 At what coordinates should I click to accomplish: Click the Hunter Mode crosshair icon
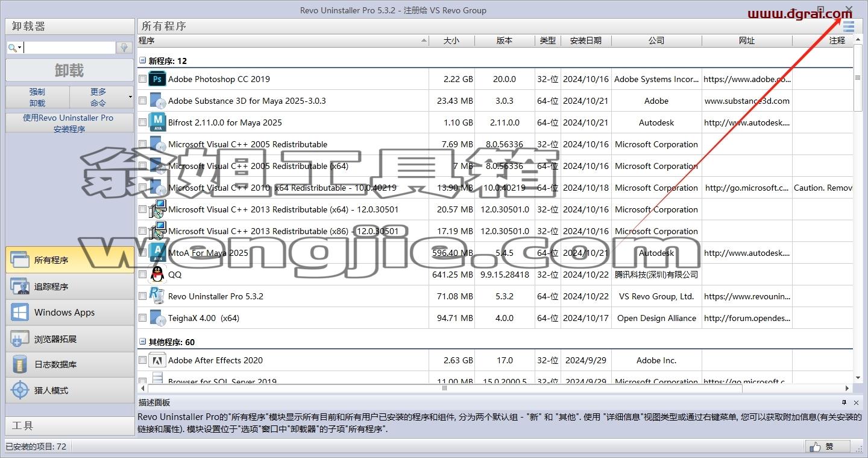click(20, 390)
